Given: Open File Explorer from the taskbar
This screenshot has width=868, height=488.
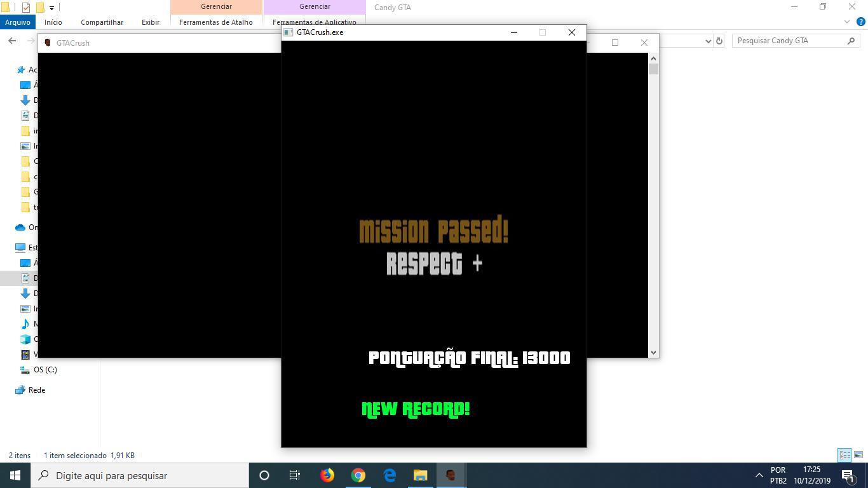Looking at the screenshot, I should pyautogui.click(x=421, y=475).
